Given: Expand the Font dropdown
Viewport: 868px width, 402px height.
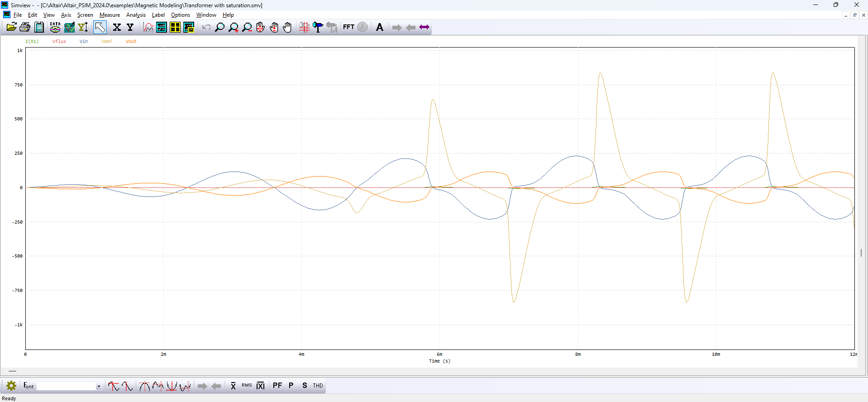Looking at the screenshot, I should pos(98,387).
